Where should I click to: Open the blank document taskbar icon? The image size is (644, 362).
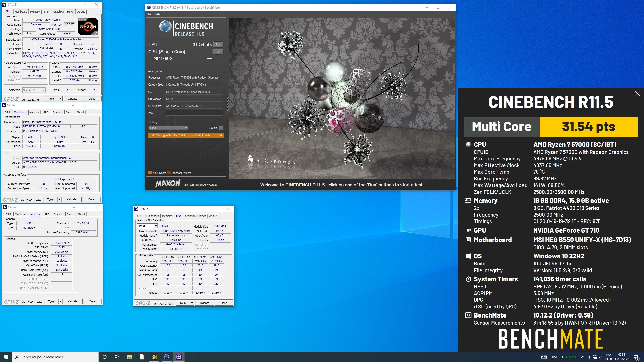(142, 357)
